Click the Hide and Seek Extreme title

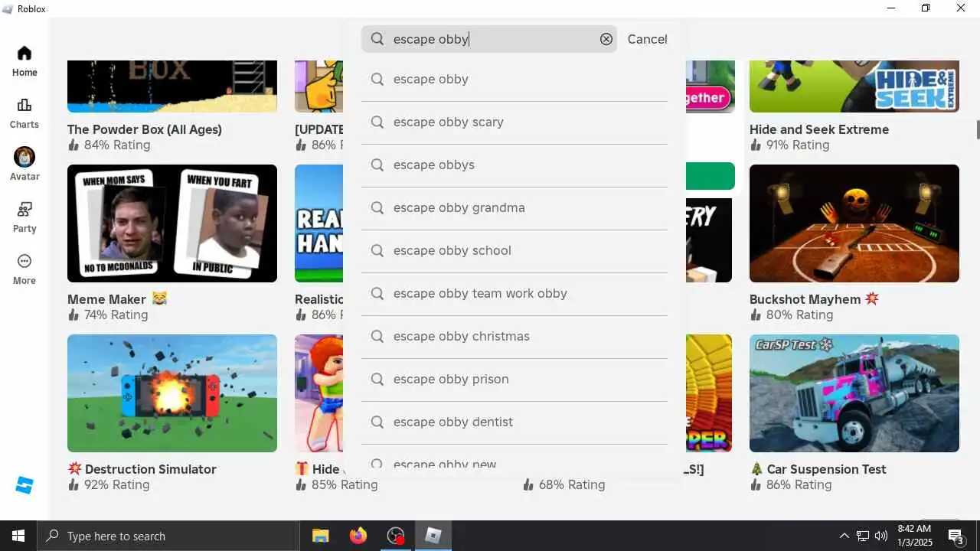click(x=819, y=129)
